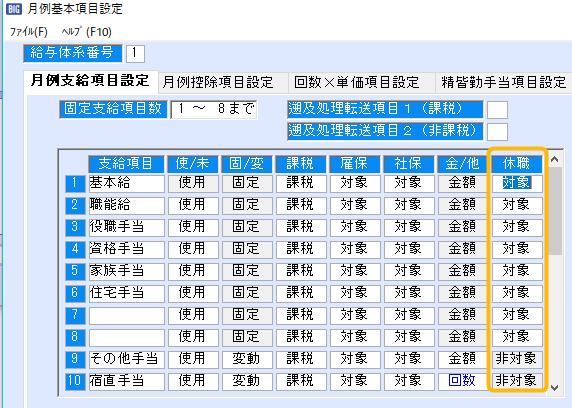
Task: Switch to 回数×単価項目設定 tab
Action: click(356, 82)
